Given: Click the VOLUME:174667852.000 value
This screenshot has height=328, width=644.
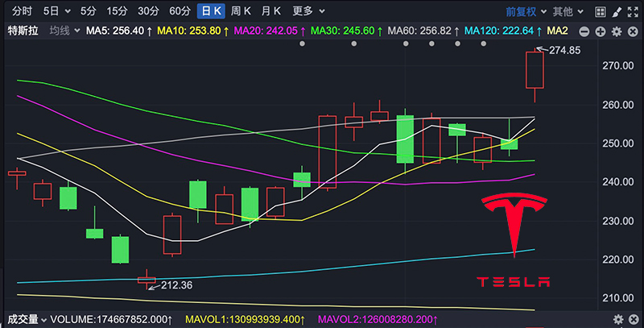Looking at the screenshot, I should [x=111, y=319].
